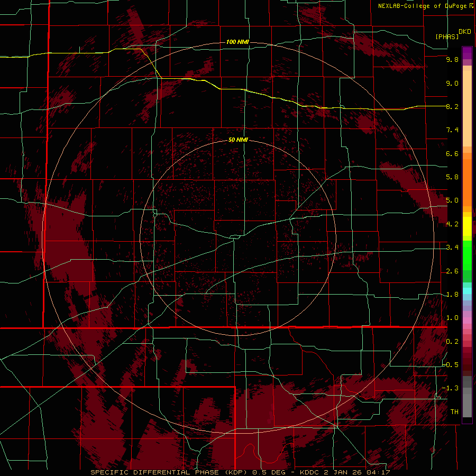Click the -1.3 legend value
The image size is (476, 476).
pos(450,388)
